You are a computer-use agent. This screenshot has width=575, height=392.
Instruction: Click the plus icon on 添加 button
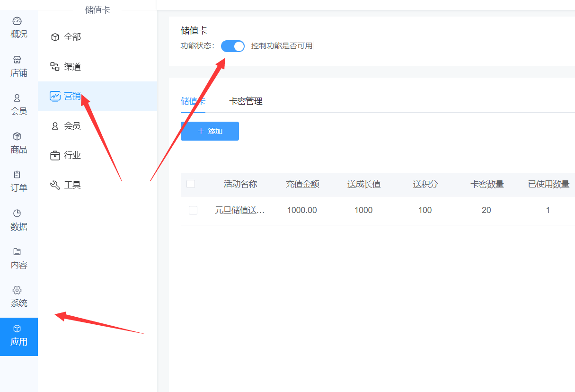[x=201, y=131]
